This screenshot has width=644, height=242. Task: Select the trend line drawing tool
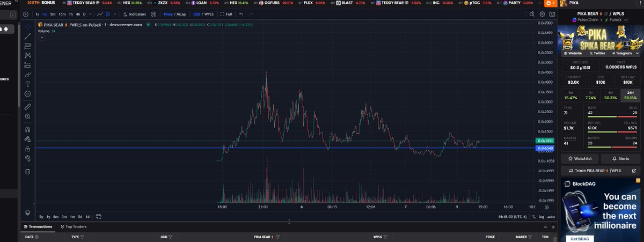point(28,36)
